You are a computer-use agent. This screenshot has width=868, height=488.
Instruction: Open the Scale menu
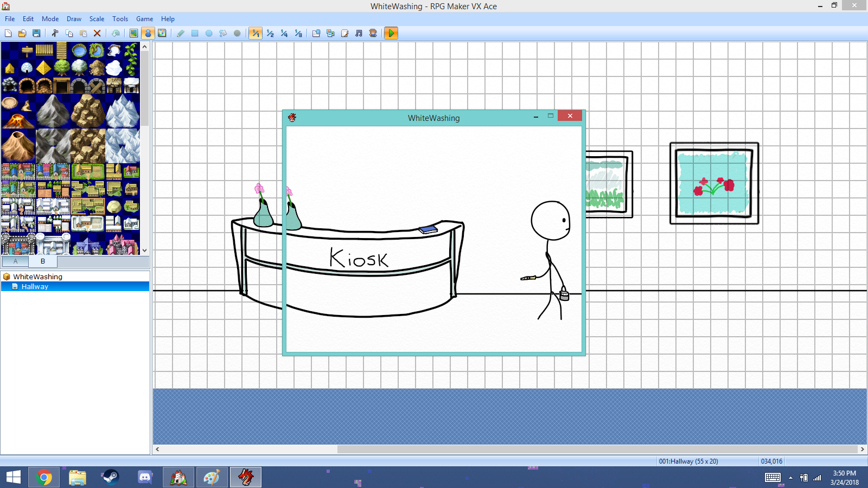click(x=97, y=19)
